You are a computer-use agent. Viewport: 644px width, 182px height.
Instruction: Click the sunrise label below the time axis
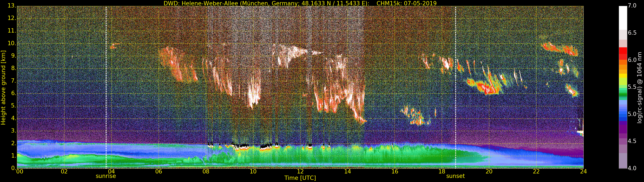pyautogui.click(x=106, y=176)
